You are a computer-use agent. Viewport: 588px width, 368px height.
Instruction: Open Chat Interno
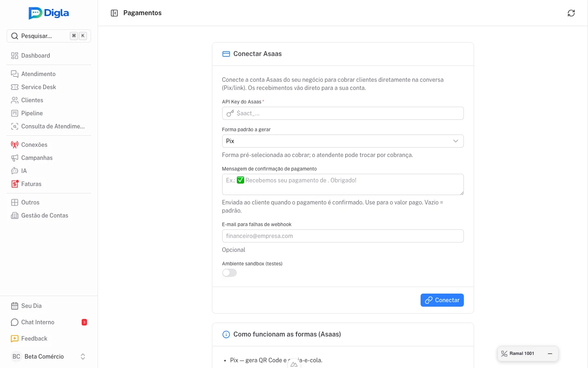pyautogui.click(x=49, y=322)
